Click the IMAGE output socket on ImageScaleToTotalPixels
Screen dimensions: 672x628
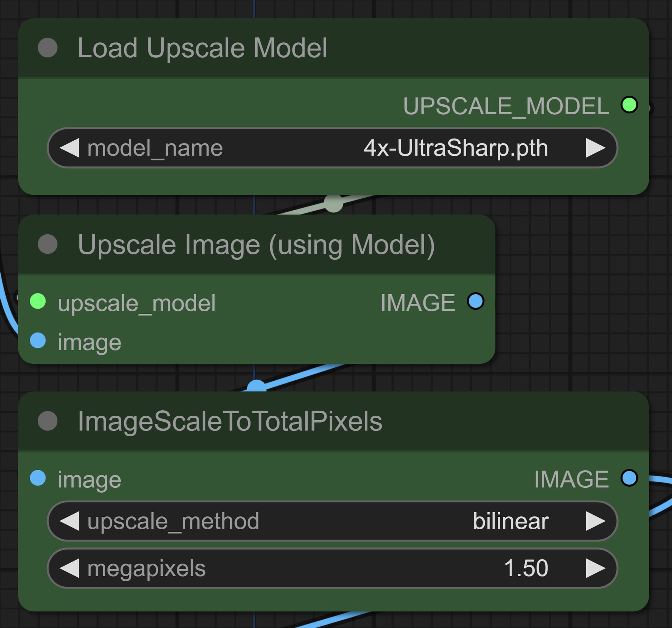[x=629, y=478]
